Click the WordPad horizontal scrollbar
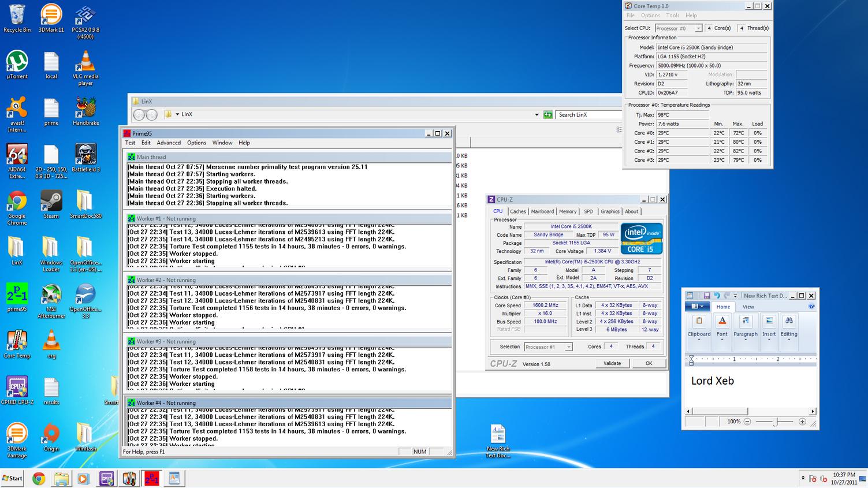The height and width of the screenshot is (488, 868). click(x=750, y=411)
